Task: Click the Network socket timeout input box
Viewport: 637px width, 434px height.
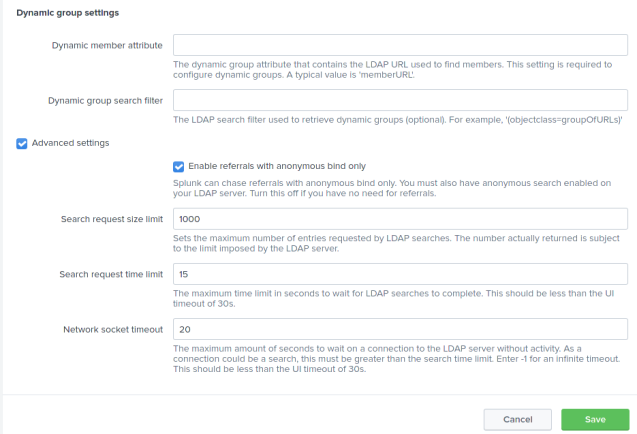Action: [x=400, y=329]
